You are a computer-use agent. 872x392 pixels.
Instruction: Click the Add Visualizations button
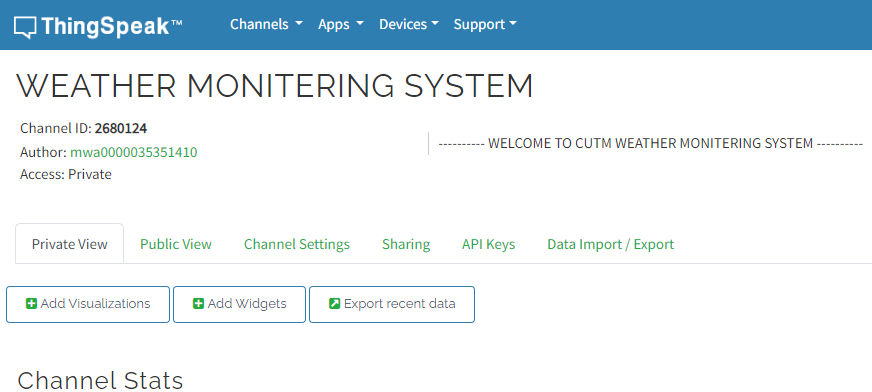tap(88, 304)
